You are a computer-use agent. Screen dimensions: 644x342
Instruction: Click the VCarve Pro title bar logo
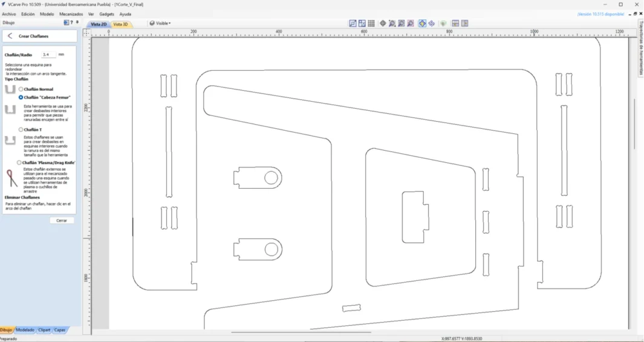(4, 4)
